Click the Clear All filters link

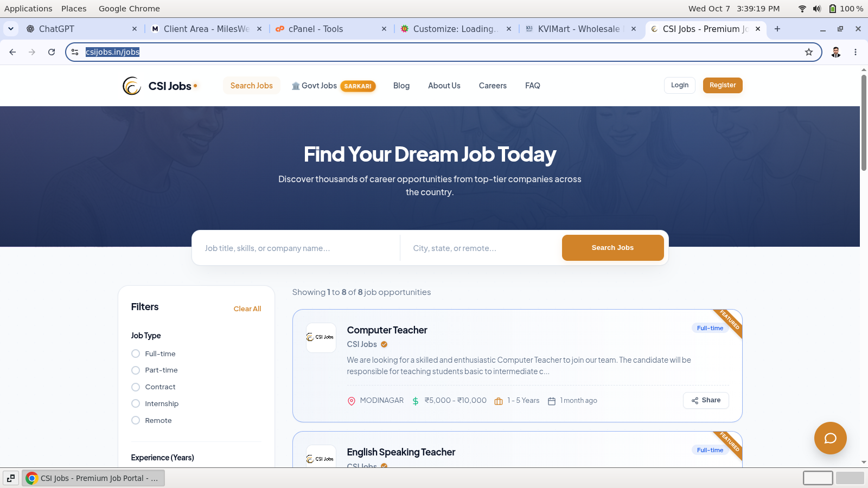click(x=247, y=309)
